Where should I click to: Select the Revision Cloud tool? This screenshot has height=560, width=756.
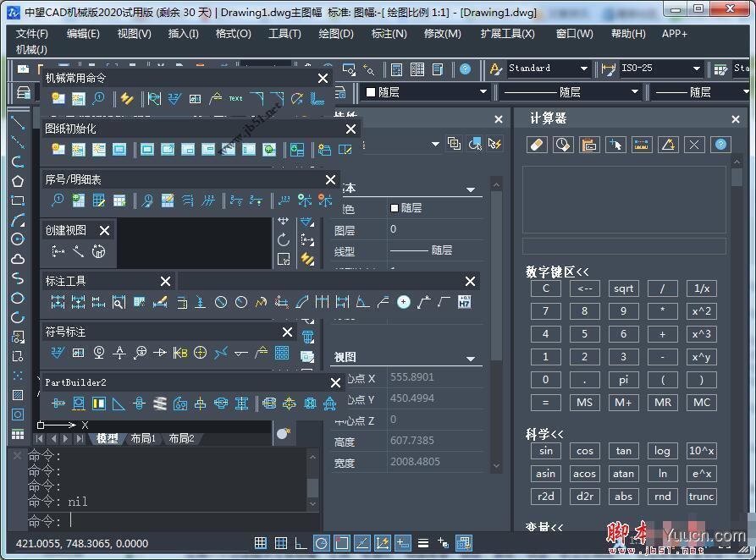pyautogui.click(x=18, y=260)
